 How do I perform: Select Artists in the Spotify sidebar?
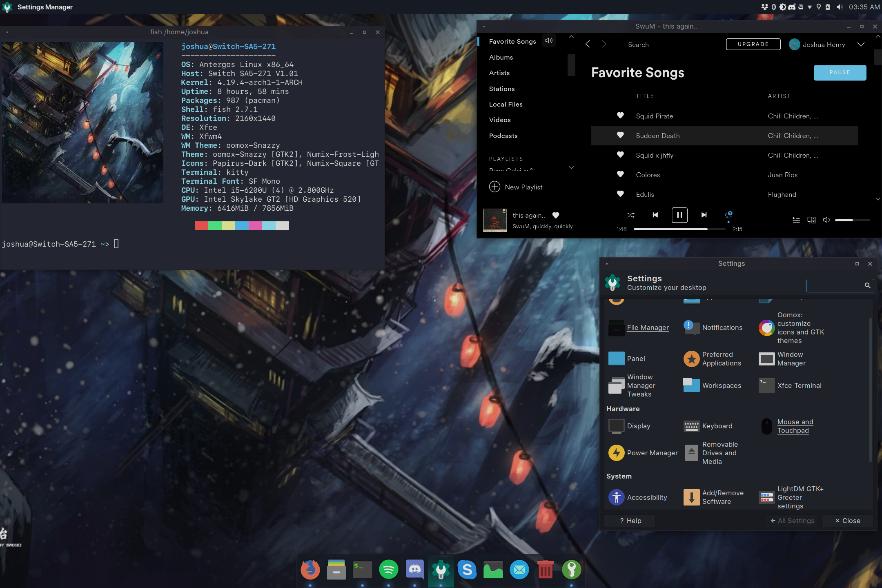(499, 73)
